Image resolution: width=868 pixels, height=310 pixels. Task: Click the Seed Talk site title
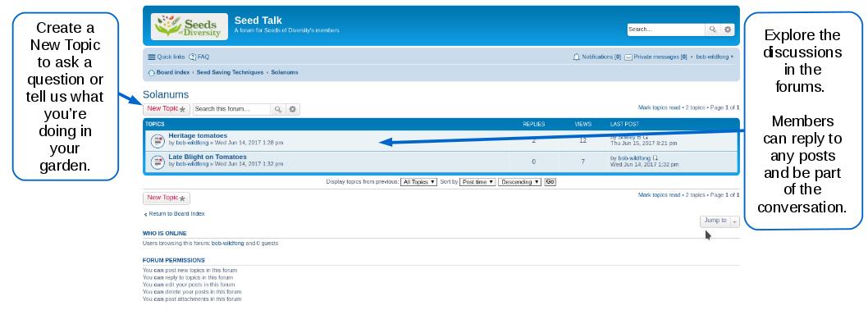[x=258, y=21]
